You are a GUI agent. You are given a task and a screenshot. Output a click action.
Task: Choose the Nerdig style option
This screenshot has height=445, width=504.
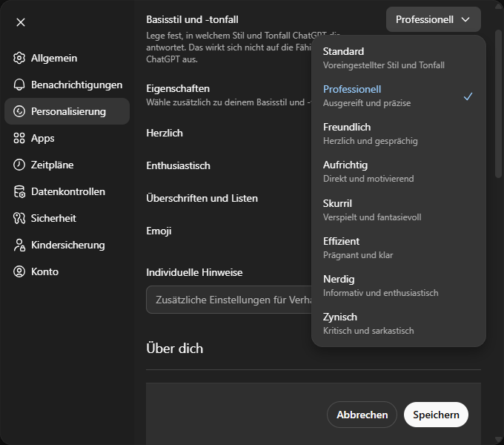399,286
